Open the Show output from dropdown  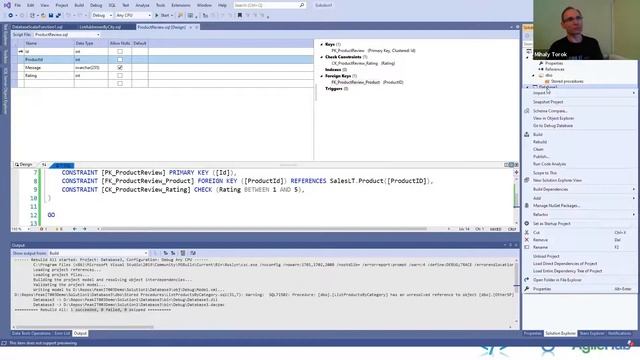[98, 253]
